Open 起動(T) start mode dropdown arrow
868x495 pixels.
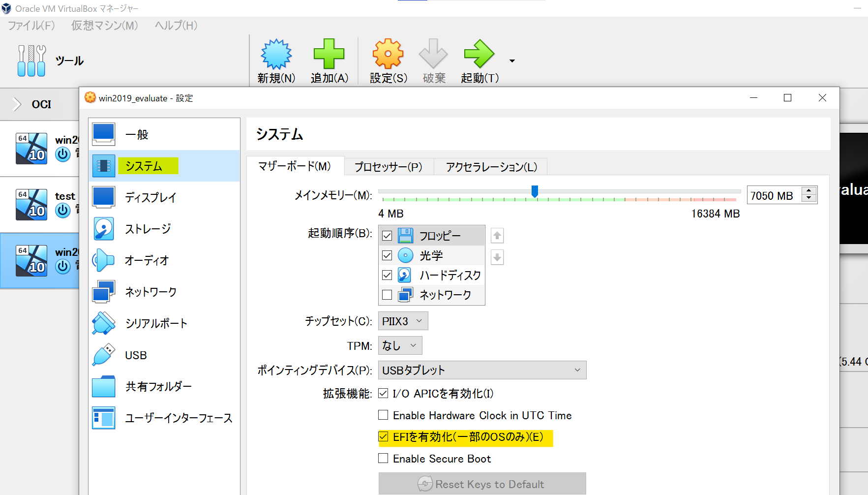[x=512, y=61]
